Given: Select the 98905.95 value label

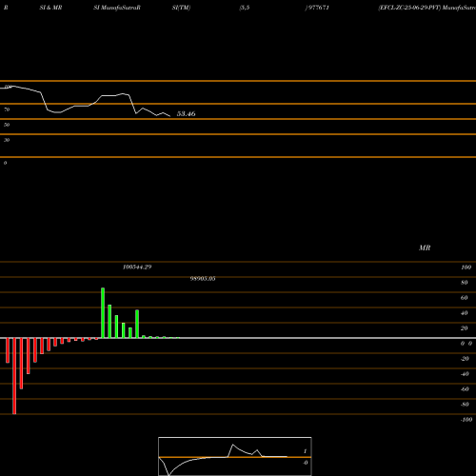Looking at the screenshot, I should (x=203, y=279).
